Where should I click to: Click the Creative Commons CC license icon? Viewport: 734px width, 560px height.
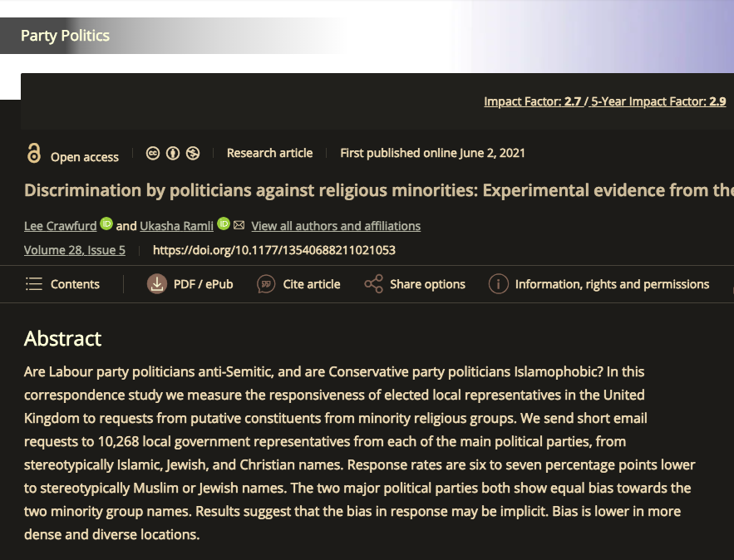click(x=153, y=153)
